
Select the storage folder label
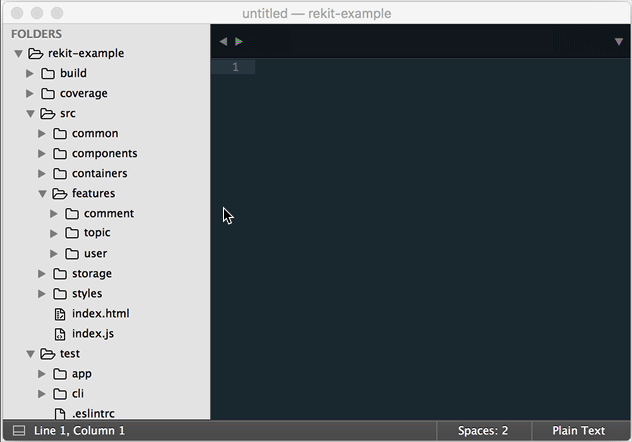92,274
